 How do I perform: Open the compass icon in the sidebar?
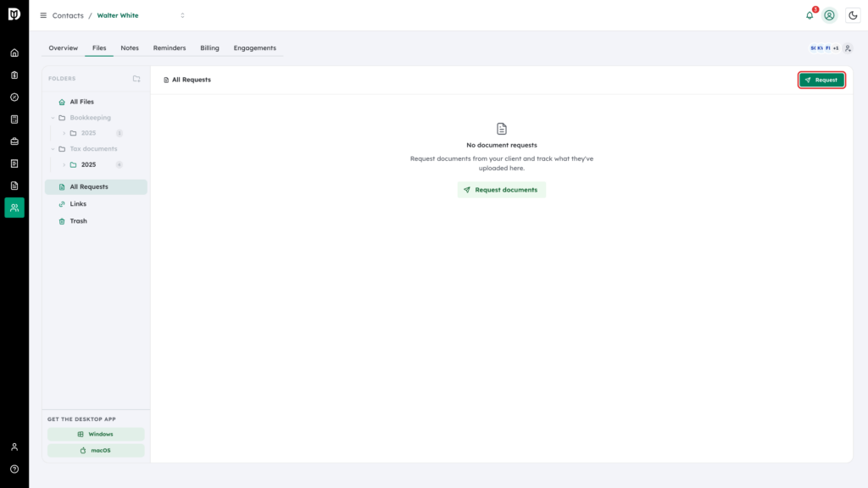[14, 97]
